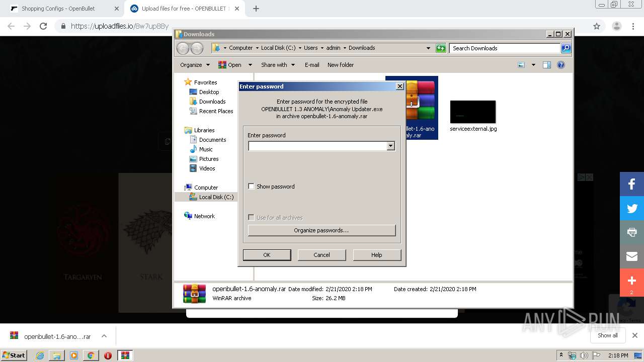
Task: Change view with the views icon
Action: point(521,65)
